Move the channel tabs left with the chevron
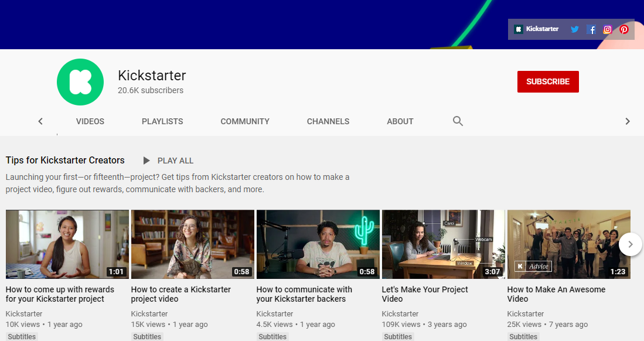This screenshot has height=341, width=644. [40, 121]
